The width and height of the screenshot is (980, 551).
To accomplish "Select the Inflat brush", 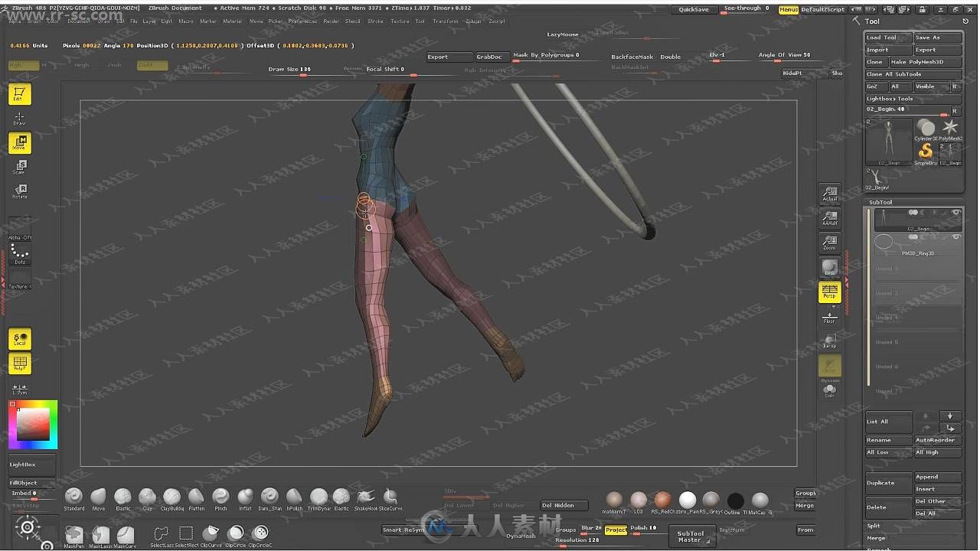I will [245, 499].
